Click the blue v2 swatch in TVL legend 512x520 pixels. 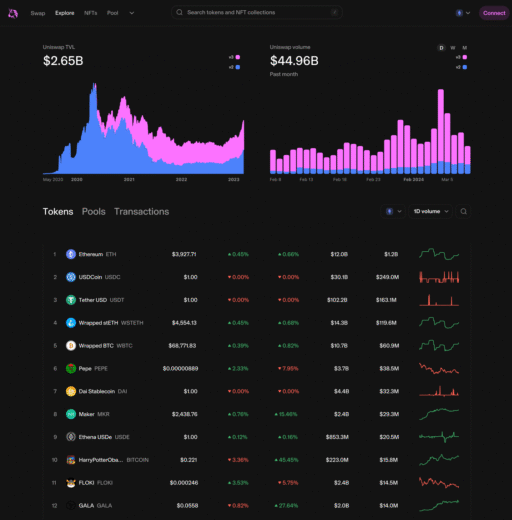pos(238,67)
